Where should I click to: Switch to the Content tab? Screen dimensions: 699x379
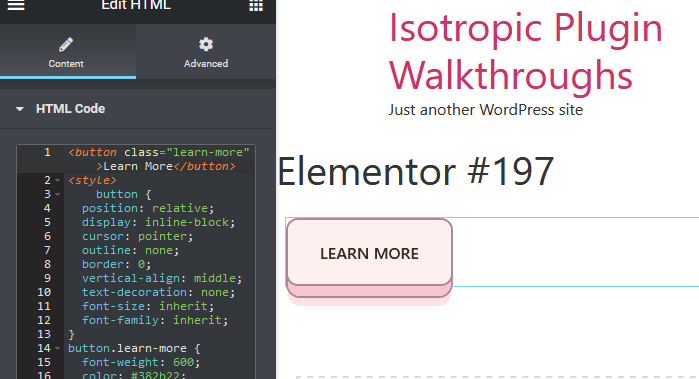[68, 52]
